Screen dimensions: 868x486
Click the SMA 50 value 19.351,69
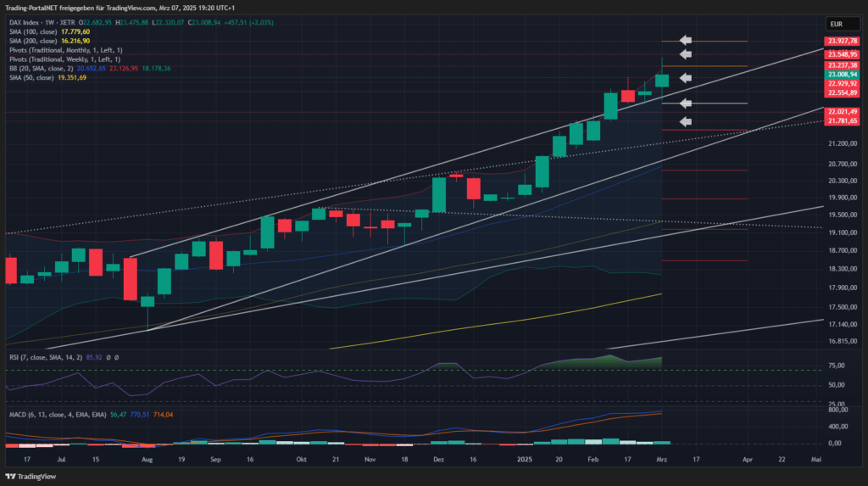tap(72, 77)
